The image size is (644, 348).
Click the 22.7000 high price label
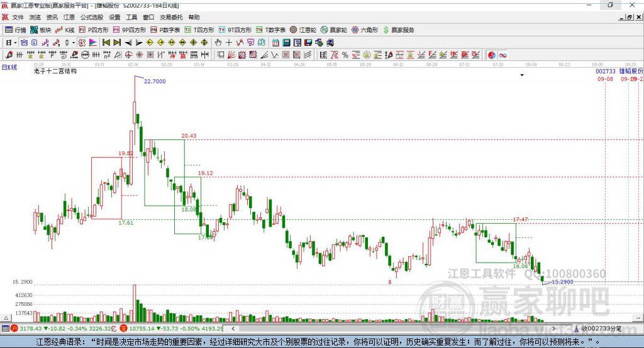(x=155, y=81)
